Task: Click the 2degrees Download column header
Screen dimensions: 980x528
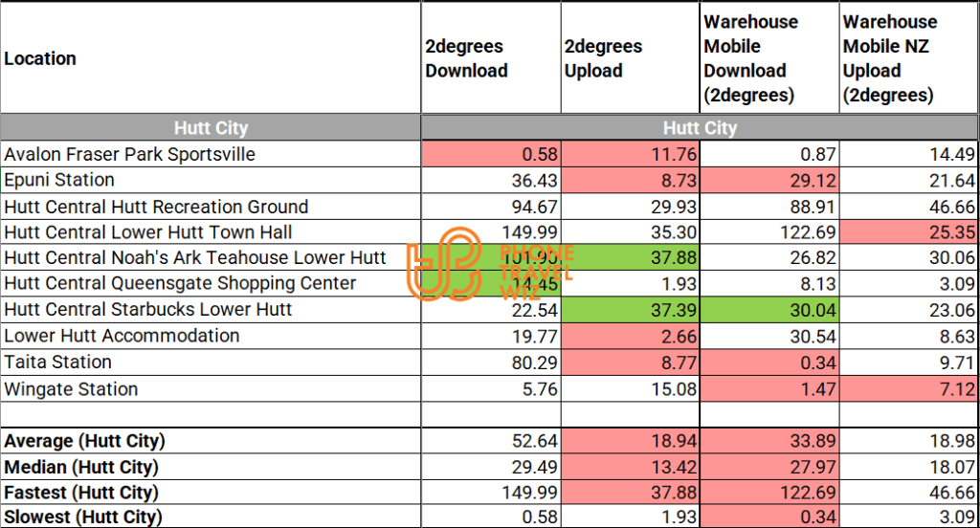Action: (467, 58)
